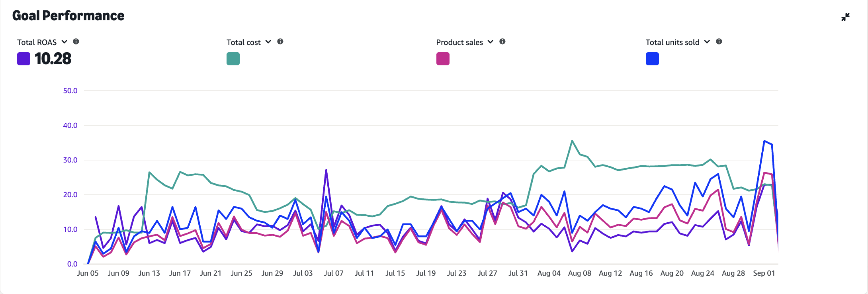Toggle the blue Total units sold swatch

coord(652,59)
